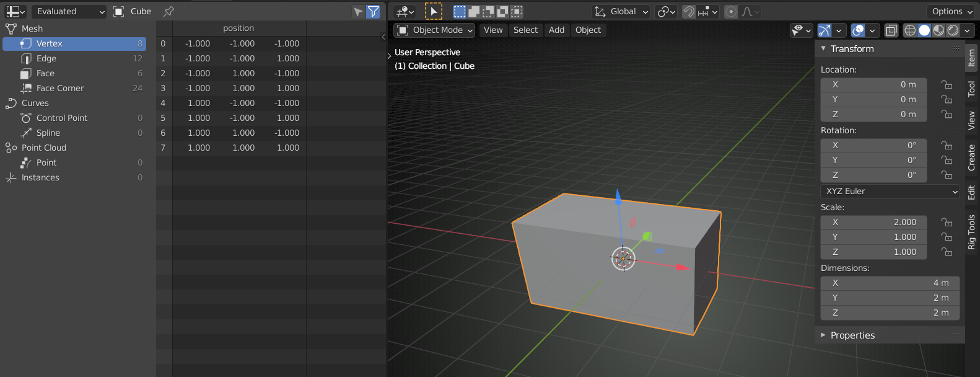Click the Location X field
This screenshot has width=980, height=377.
873,84
